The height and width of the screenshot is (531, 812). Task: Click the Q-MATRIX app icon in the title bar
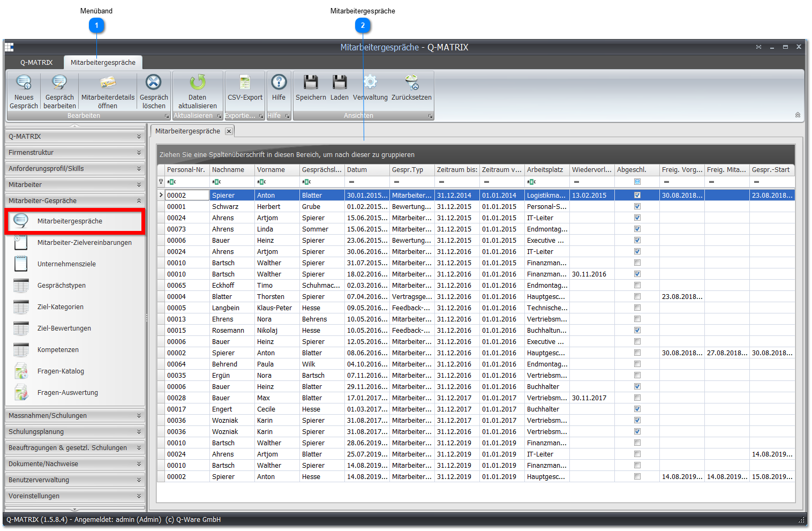tap(9, 47)
